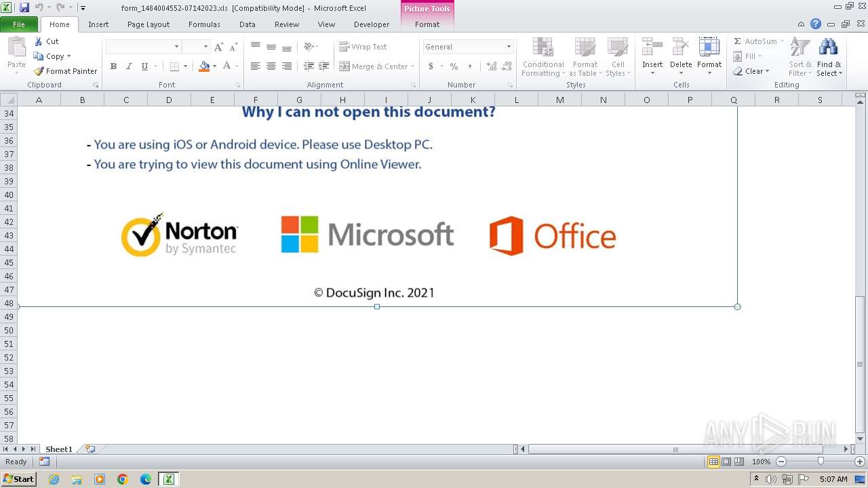Apply the Font Color letter A
The image size is (868, 488).
(226, 66)
